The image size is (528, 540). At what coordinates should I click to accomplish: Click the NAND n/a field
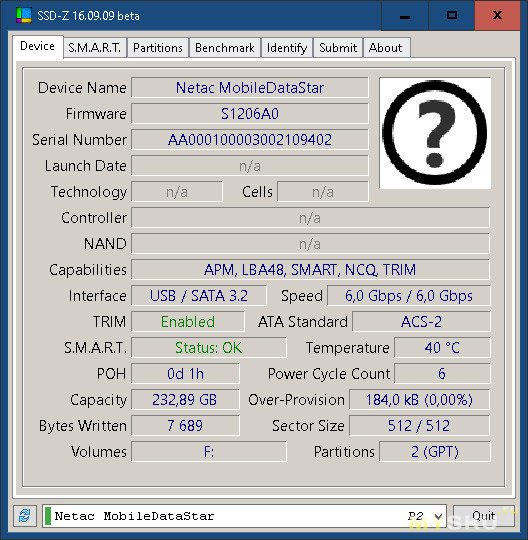click(x=310, y=244)
